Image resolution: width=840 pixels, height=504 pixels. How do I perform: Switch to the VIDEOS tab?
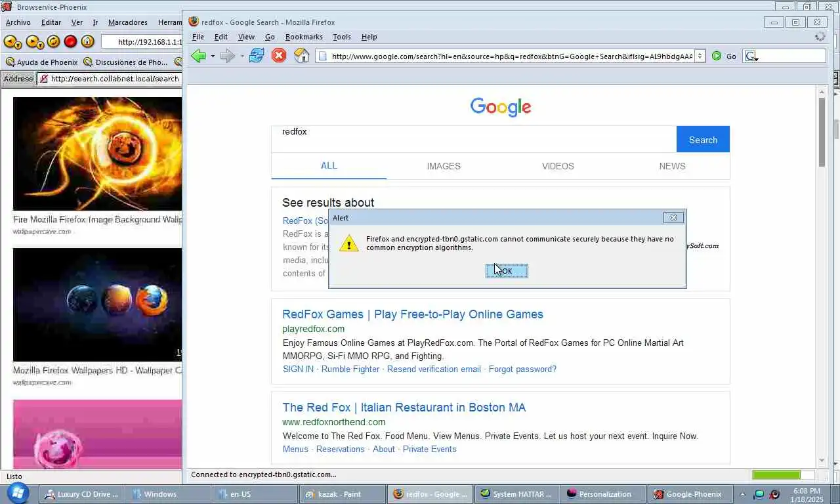558,166
